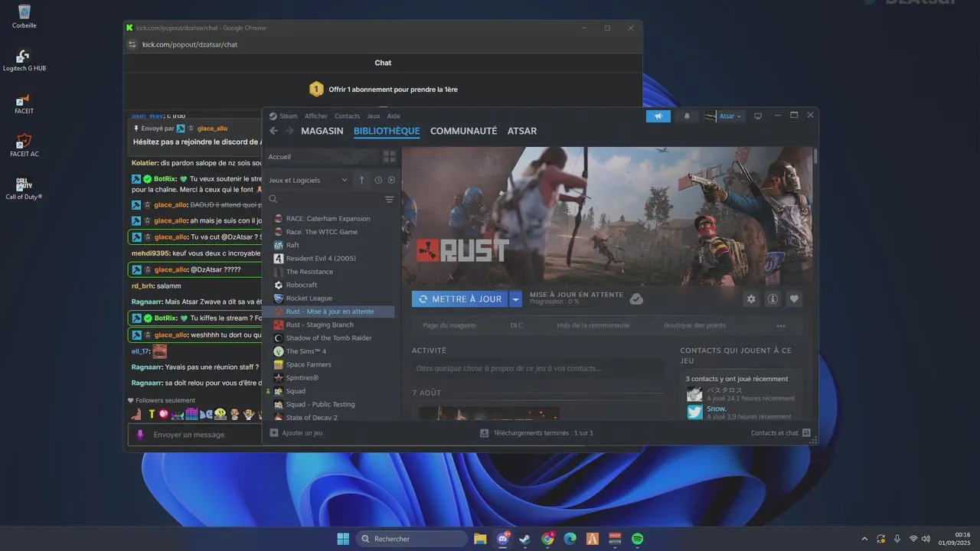980x551 pixels.
Task: Open the COMMUNAUTÉ tab
Action: [464, 131]
